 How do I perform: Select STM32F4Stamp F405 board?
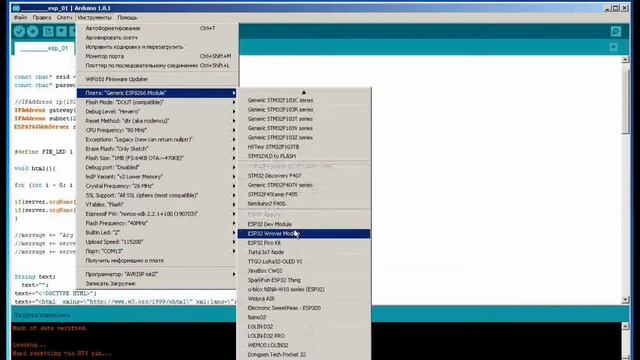click(304, 194)
